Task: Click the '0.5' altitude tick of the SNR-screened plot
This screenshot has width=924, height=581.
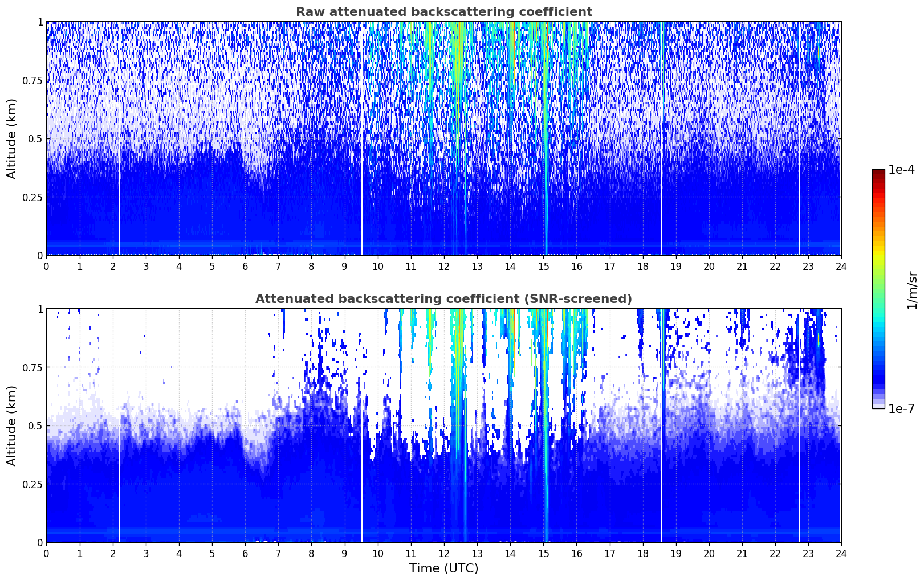Action: coord(36,425)
